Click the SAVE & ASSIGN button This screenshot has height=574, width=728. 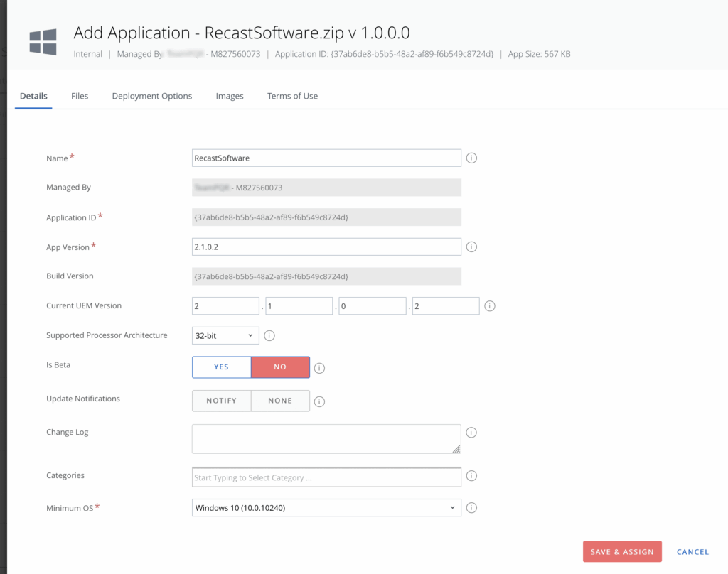point(621,551)
